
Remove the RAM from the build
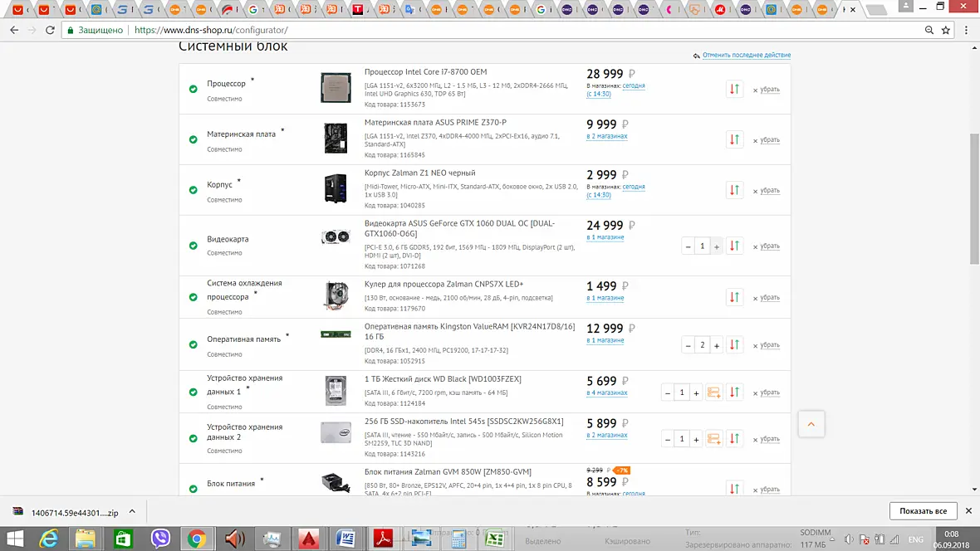(x=767, y=345)
